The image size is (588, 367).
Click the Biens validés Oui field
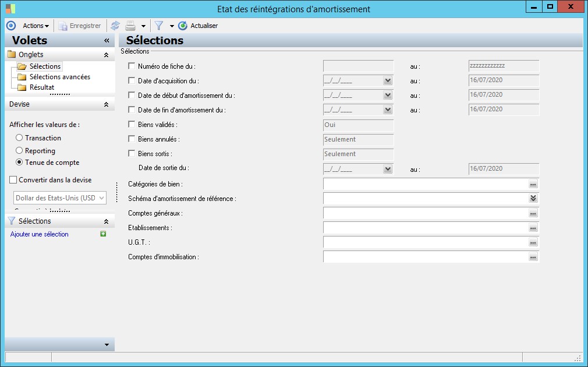(358, 125)
